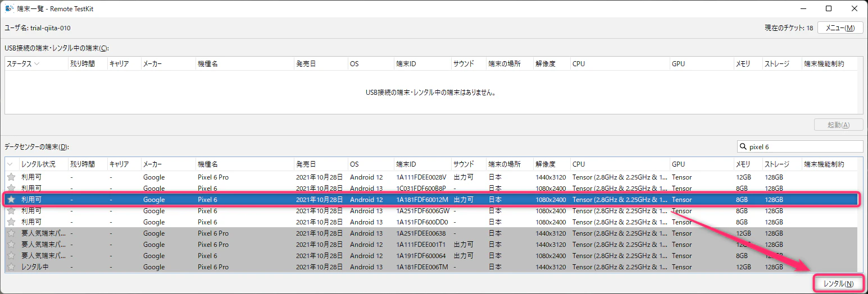Select device ID 1A251FDEE00638

[x=420, y=233]
